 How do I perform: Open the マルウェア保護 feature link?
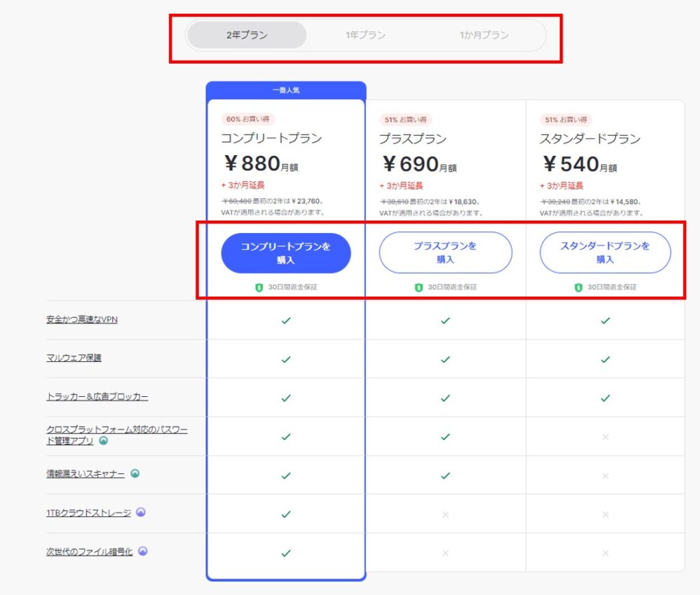(74, 357)
